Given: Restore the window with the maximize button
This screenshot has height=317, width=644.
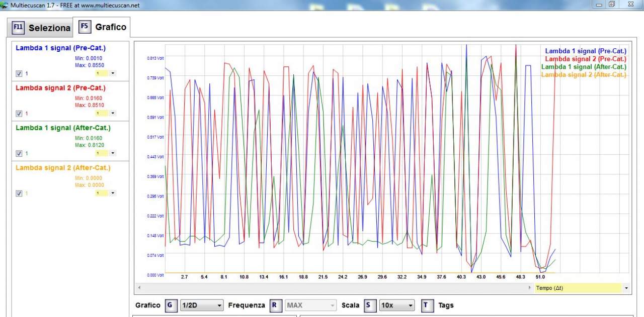Looking at the screenshot, I should [612, 4].
